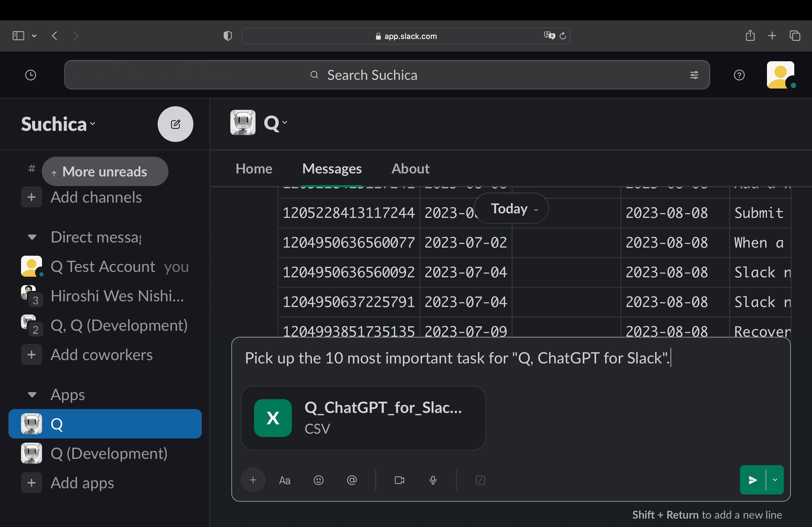Image resolution: width=812 pixels, height=527 pixels.
Task: Open the Q_ChatGPT_for_Slac... CSV attachment
Action: tap(363, 418)
